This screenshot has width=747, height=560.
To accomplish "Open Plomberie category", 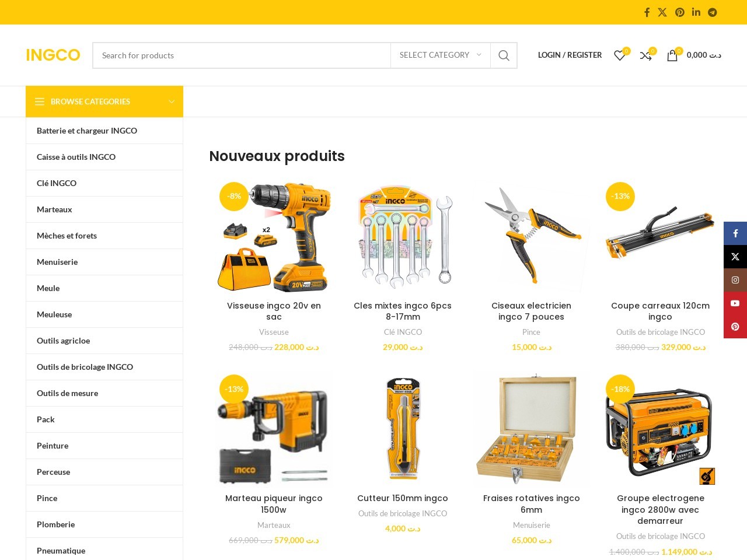I will [104, 524].
